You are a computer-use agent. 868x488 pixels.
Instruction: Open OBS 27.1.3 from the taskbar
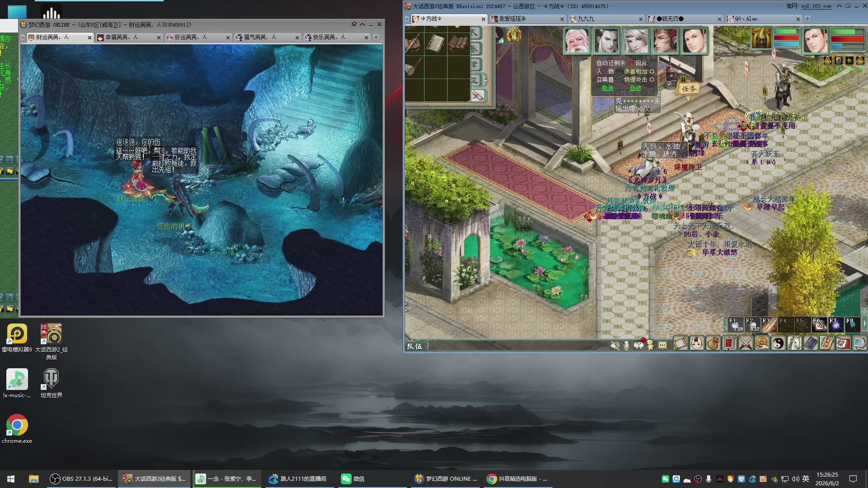tap(81, 479)
